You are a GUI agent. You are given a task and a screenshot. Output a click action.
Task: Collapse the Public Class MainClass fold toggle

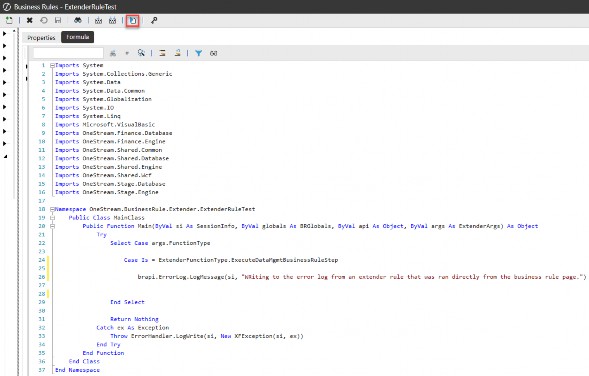52,218
